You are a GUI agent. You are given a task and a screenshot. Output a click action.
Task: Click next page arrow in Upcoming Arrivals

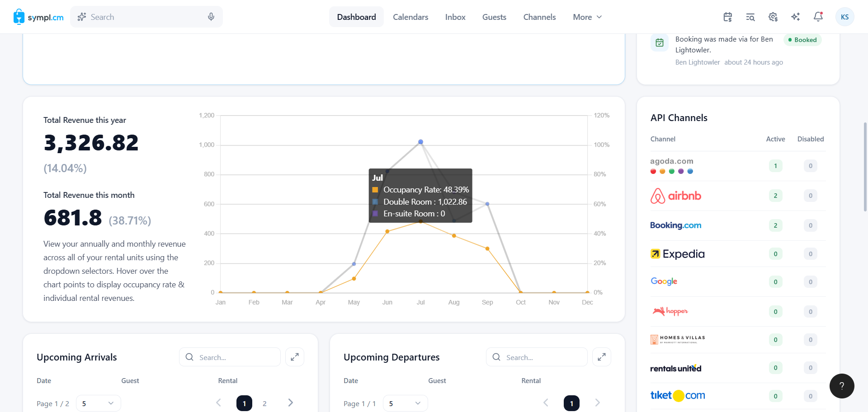coord(290,403)
